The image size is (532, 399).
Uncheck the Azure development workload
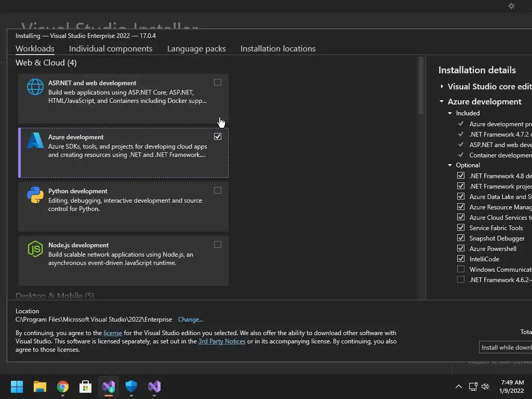click(x=218, y=137)
